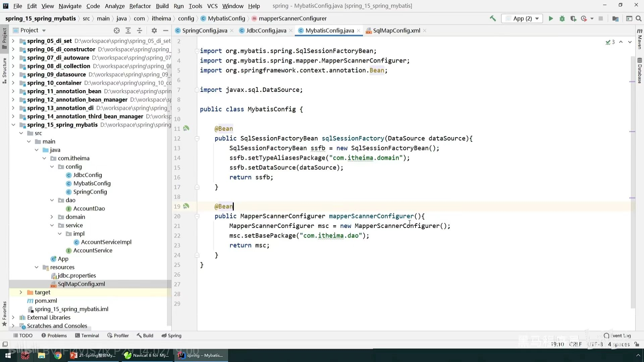Image resolution: width=644 pixels, height=362 pixels.
Task: Collapse the service package node
Action: click(52, 225)
